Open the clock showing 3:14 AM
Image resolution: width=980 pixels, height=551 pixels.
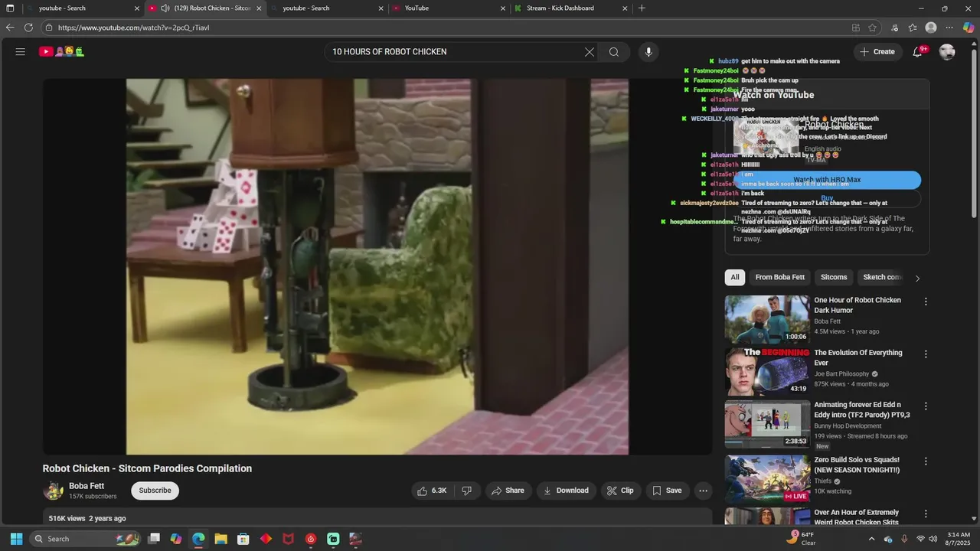coord(959,539)
